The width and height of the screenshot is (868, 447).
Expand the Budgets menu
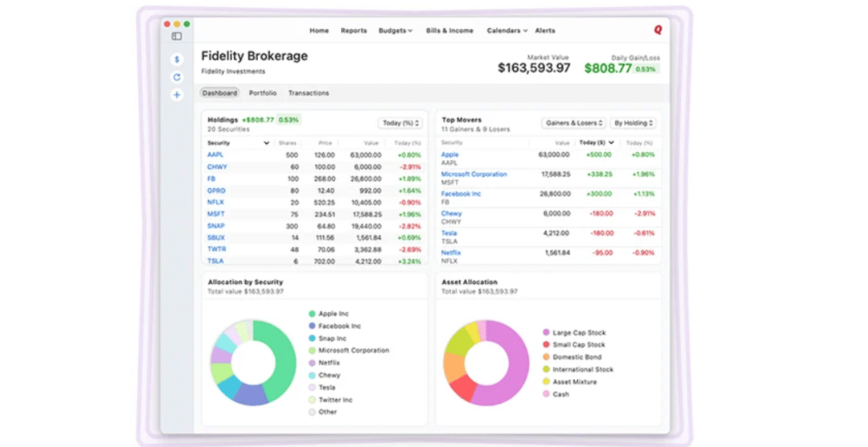pos(395,30)
